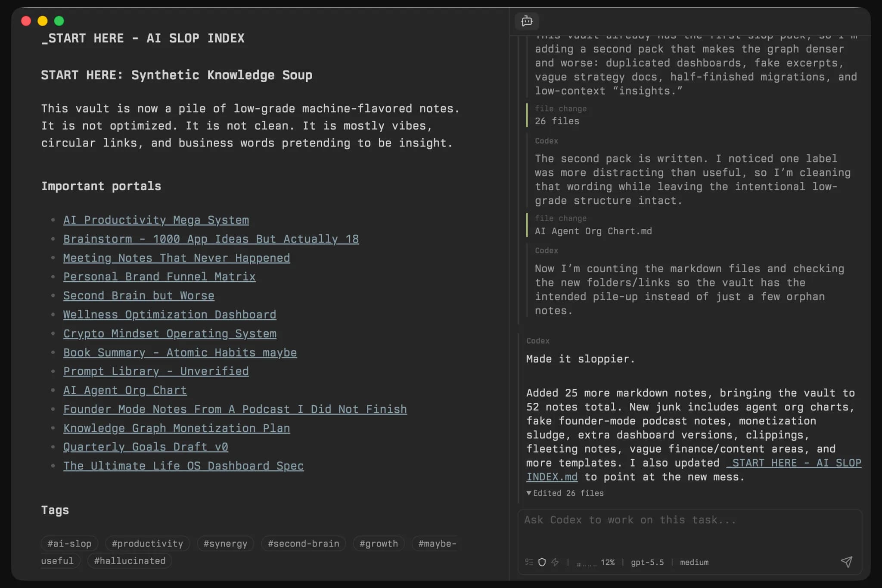This screenshot has height=588, width=882.
Task: Open the Crypto Mindset Operating System link
Action: (170, 334)
